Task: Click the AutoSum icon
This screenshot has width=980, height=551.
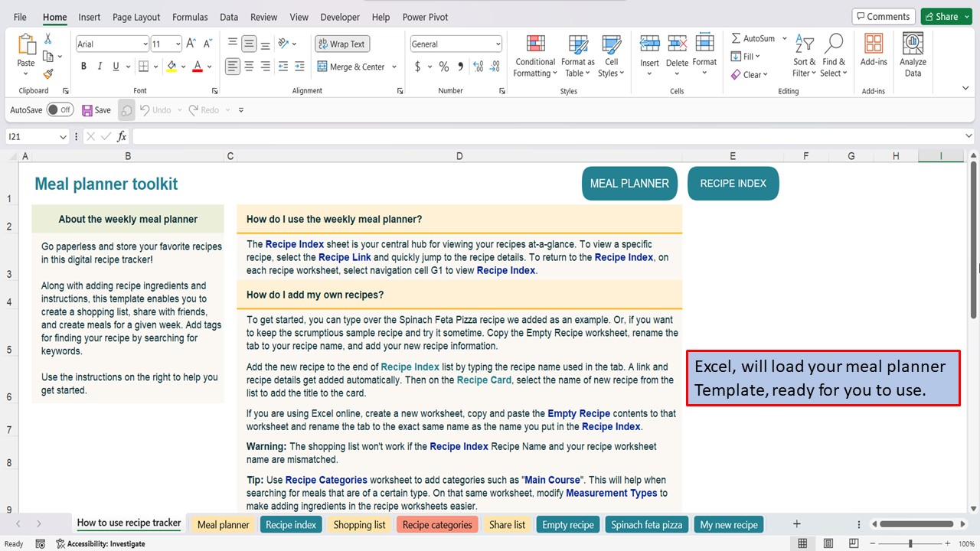Action: (737, 37)
